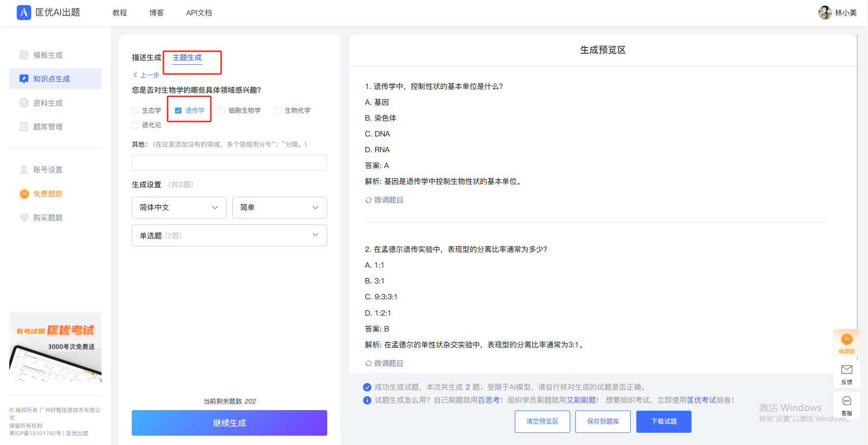The height and width of the screenshot is (445, 868).
Task: Click the refresh icon for question 2 微调题目
Action: point(368,364)
